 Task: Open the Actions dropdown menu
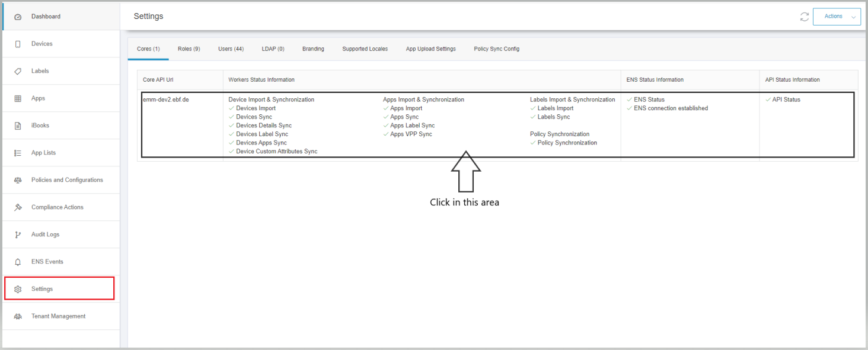(837, 17)
